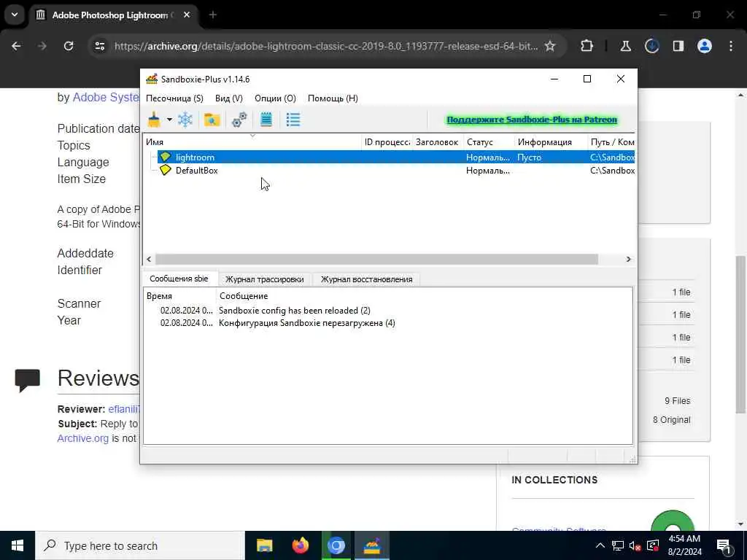Click Chrome labs flask icon
The width and height of the screenshot is (747, 560).
tap(625, 46)
